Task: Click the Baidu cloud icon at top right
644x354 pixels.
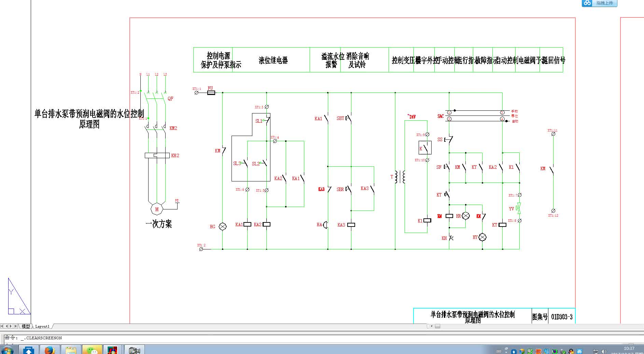Action: pos(587,3)
